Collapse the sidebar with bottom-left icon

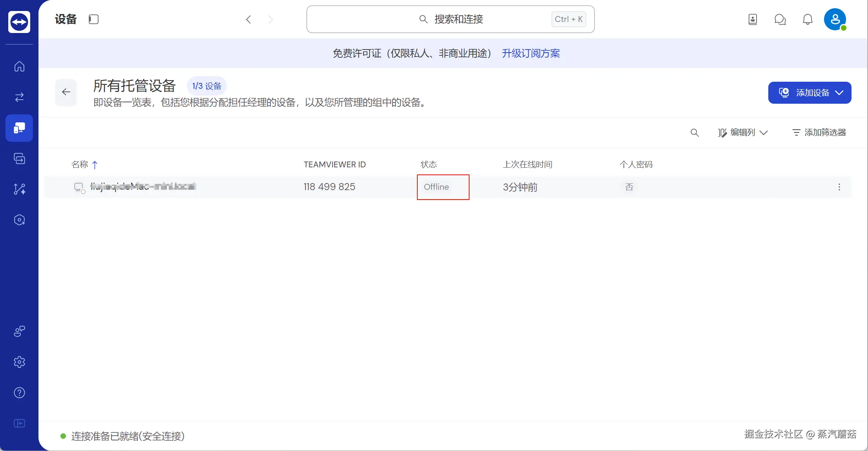(19, 423)
